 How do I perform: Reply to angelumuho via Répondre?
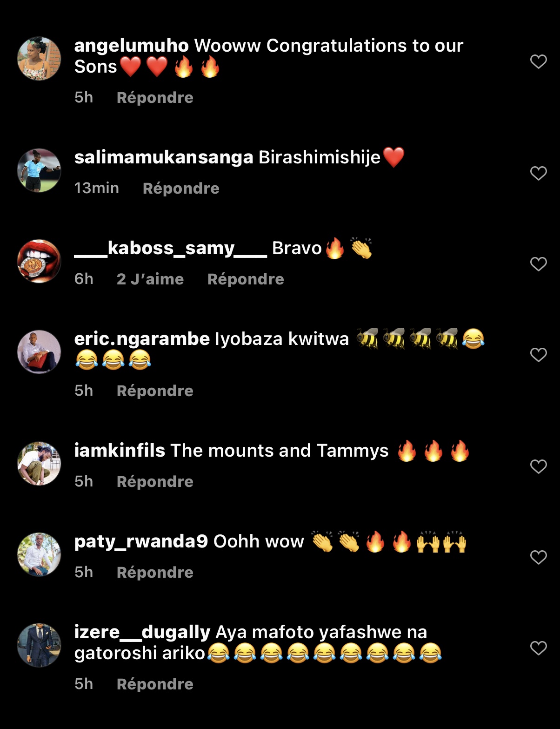click(155, 98)
